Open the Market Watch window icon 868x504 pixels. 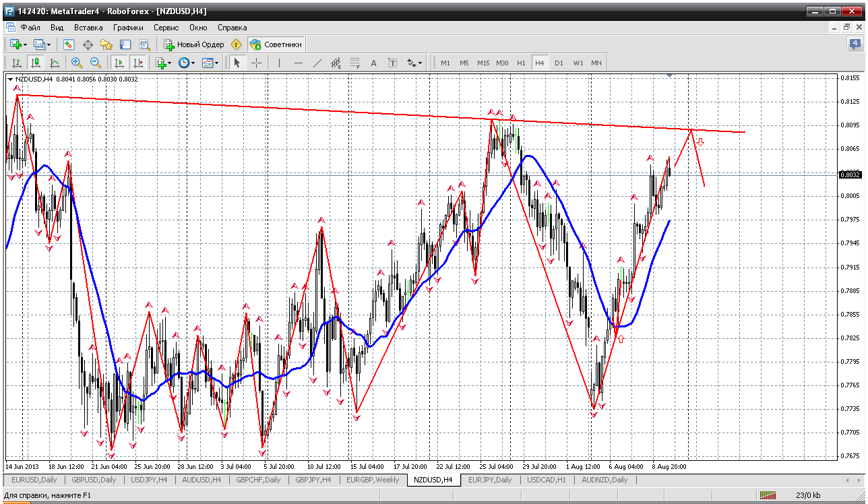tap(68, 44)
